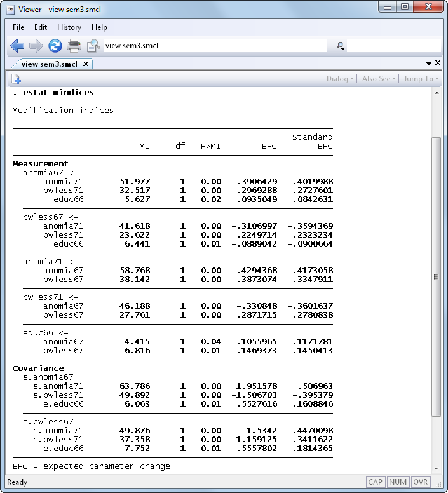Maximize the Viewer window
The height and width of the screenshot is (493, 448).
click(405, 7)
